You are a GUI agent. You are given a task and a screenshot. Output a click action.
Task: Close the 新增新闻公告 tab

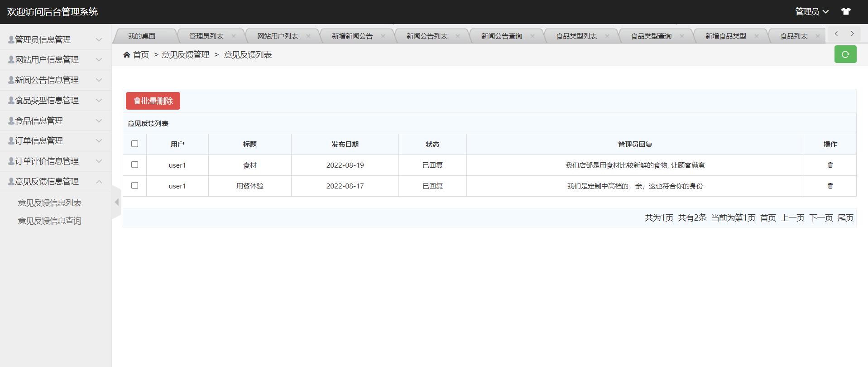[383, 36]
